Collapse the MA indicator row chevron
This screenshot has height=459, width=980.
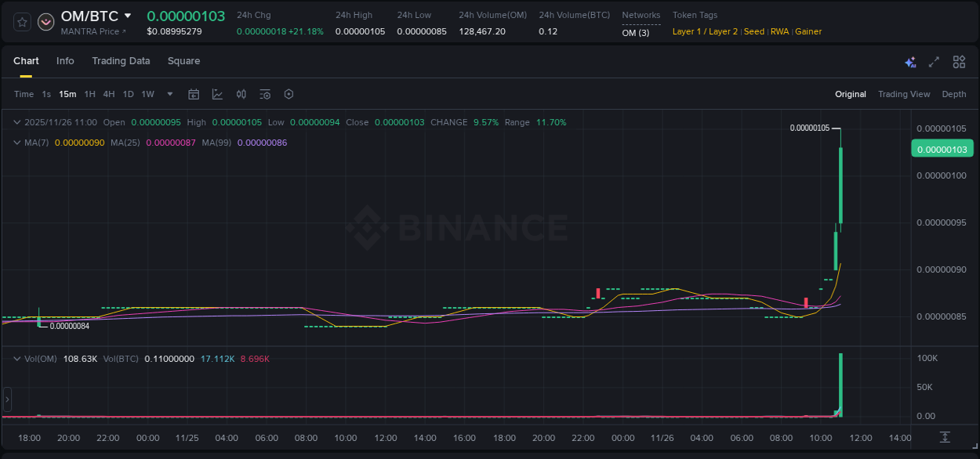[16, 143]
